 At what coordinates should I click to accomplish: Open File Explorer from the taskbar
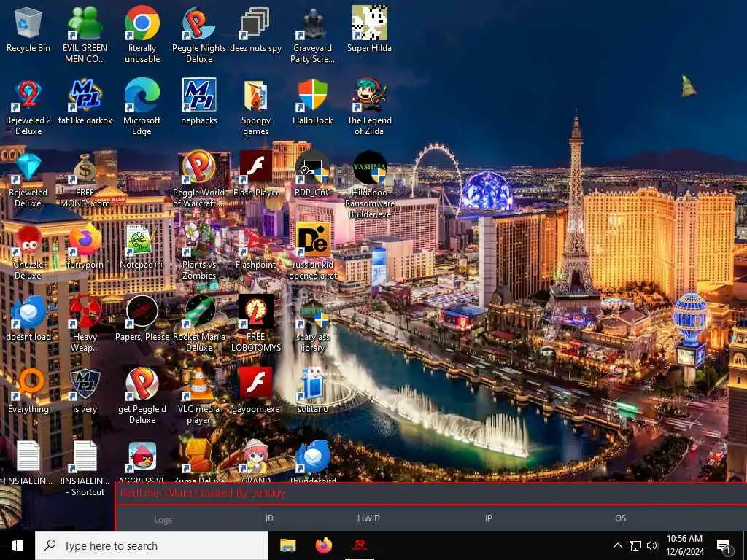click(287, 545)
